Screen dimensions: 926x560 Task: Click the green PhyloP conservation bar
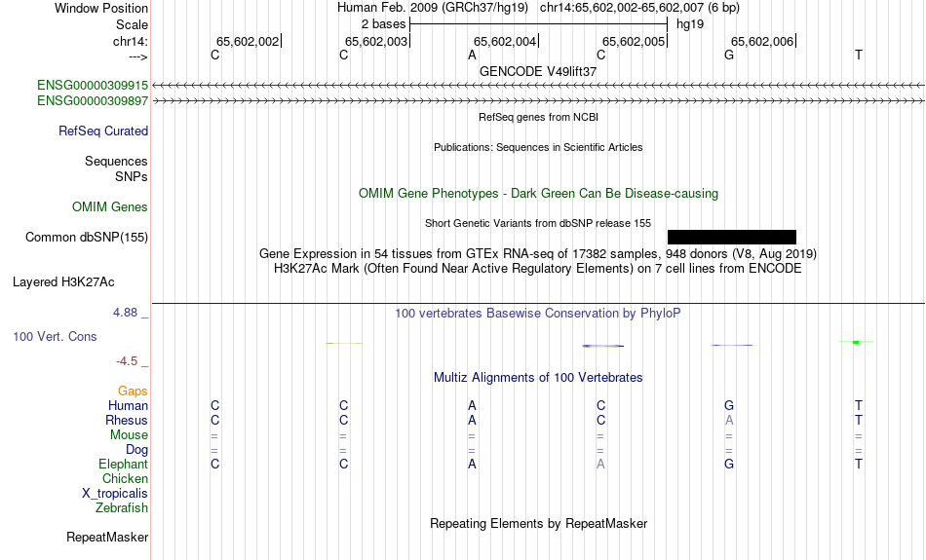(x=856, y=342)
